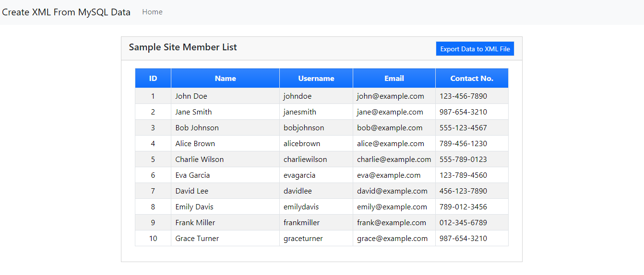Click the Email column header
Image resolution: width=644 pixels, height=275 pixels.
pyautogui.click(x=394, y=78)
